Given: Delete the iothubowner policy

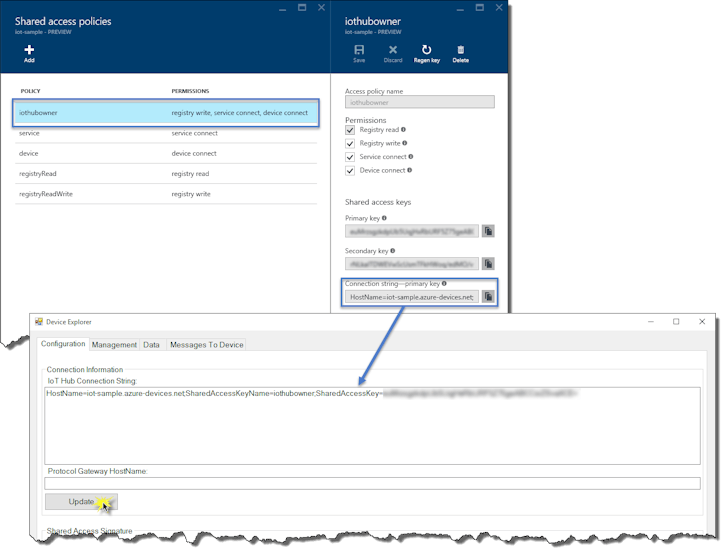Looking at the screenshot, I should click(x=460, y=54).
